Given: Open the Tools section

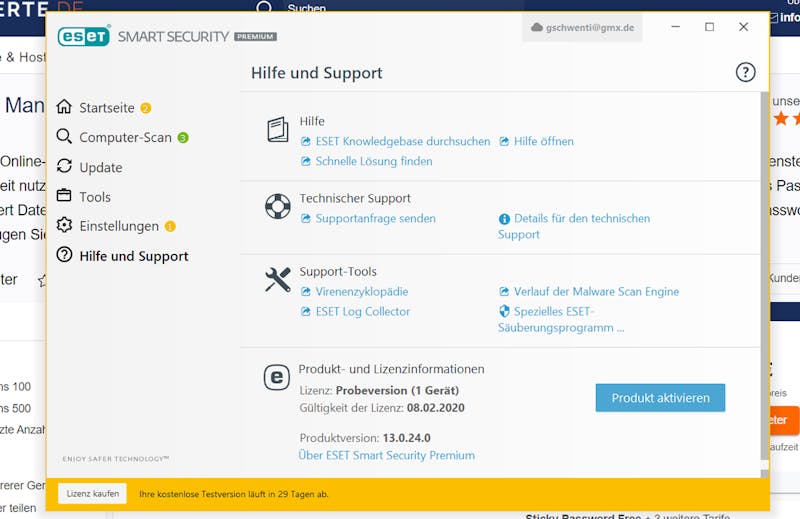Looking at the screenshot, I should 95,197.
